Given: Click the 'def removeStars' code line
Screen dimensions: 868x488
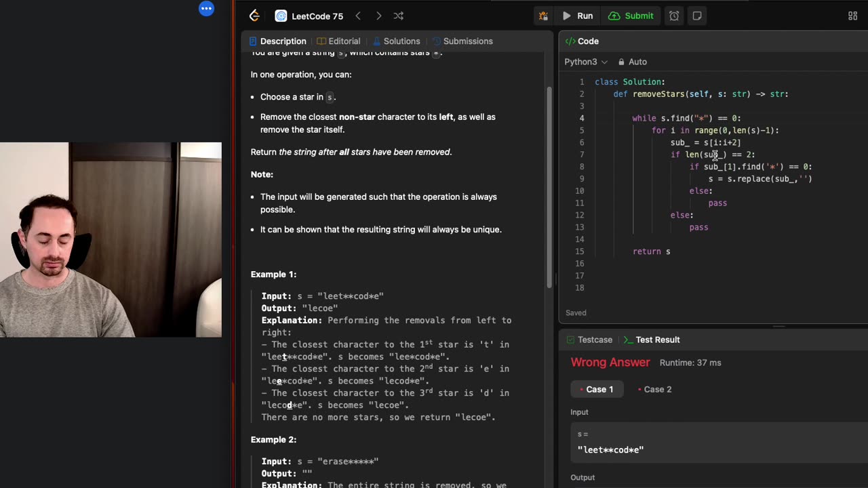Looking at the screenshot, I should point(701,94).
